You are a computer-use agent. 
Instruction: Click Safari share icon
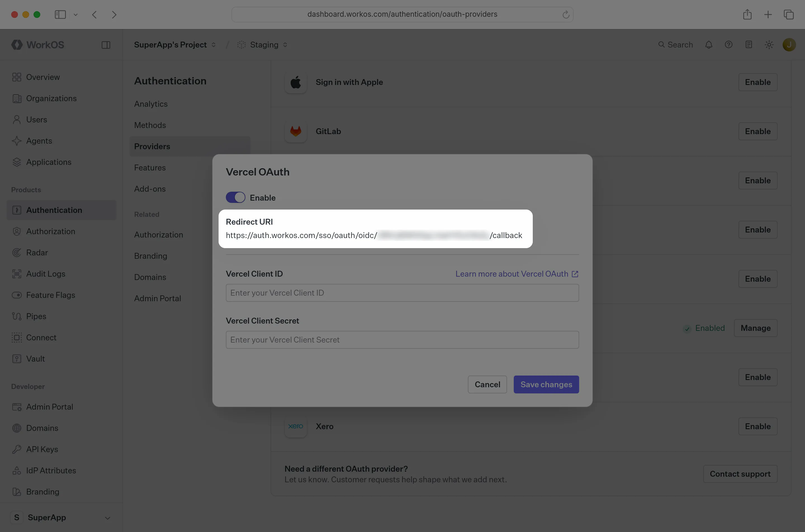[x=747, y=15]
